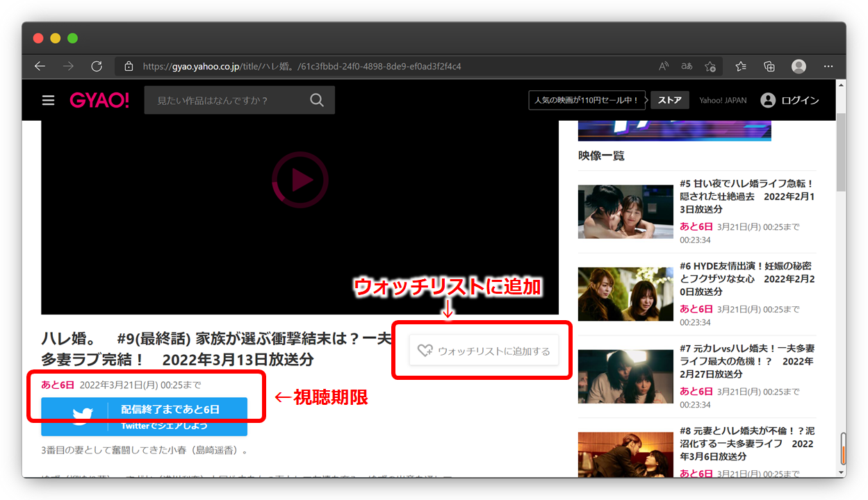View site info via the padlock icon

click(x=129, y=67)
